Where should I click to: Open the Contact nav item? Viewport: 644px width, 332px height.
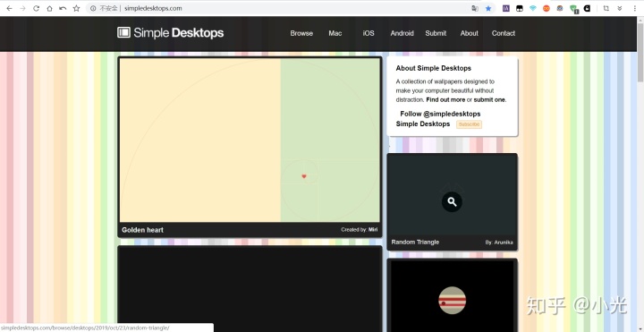[504, 33]
